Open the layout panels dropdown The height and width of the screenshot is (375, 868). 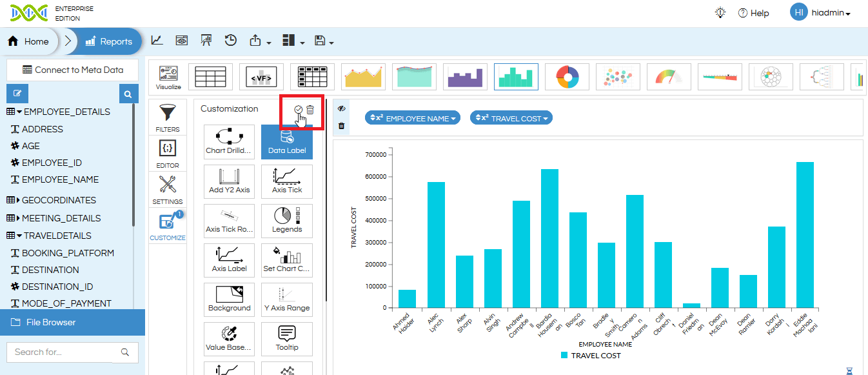(x=293, y=41)
